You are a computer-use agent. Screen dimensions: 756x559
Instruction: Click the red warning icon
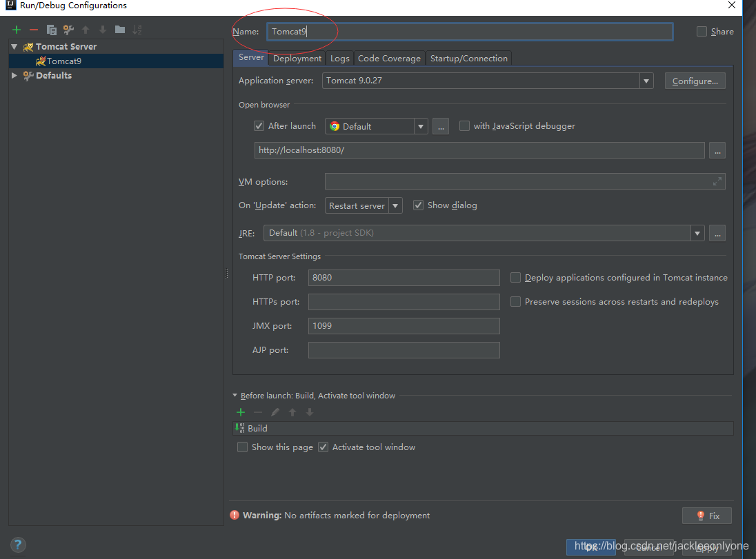click(x=235, y=515)
